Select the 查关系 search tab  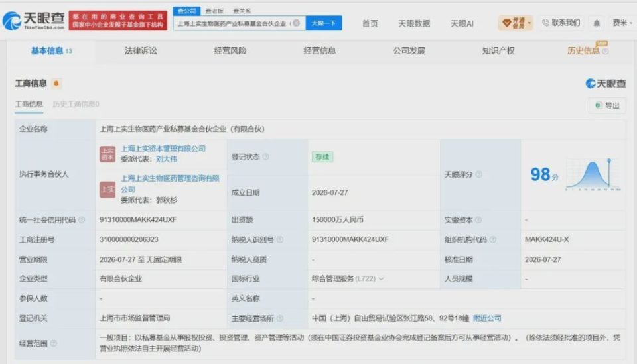(x=242, y=11)
